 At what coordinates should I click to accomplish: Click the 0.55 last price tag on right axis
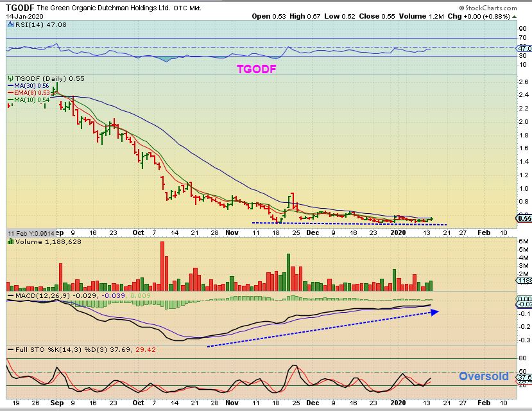tap(524, 218)
